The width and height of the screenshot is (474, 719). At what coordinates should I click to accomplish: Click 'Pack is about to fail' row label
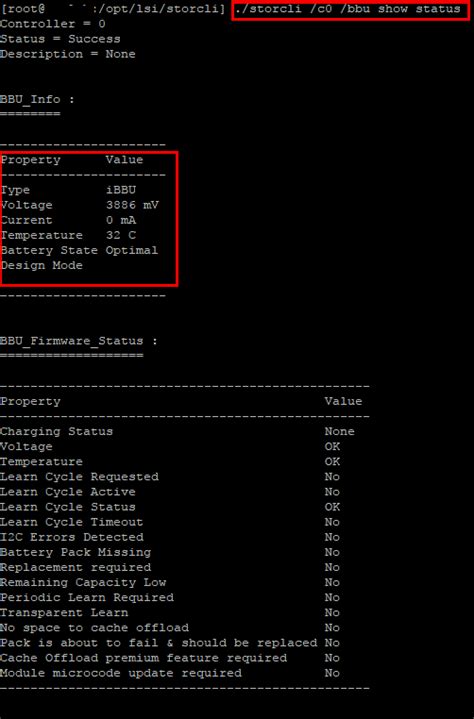pos(159,643)
